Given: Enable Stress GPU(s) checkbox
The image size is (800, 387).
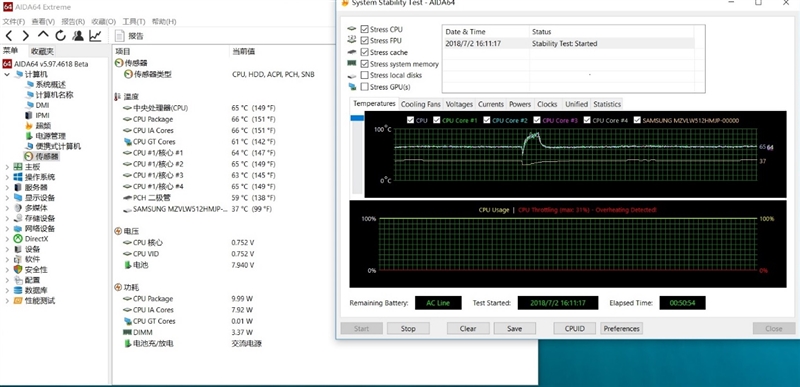Looking at the screenshot, I should point(364,87).
